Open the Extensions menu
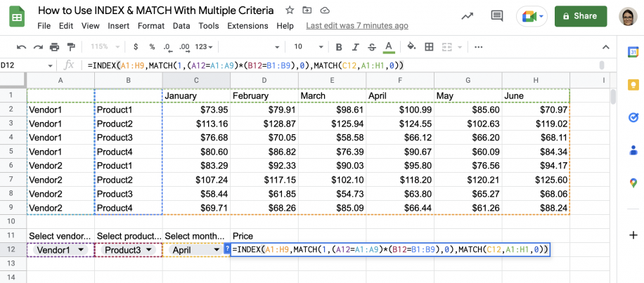The height and width of the screenshot is (283, 644). point(247,26)
